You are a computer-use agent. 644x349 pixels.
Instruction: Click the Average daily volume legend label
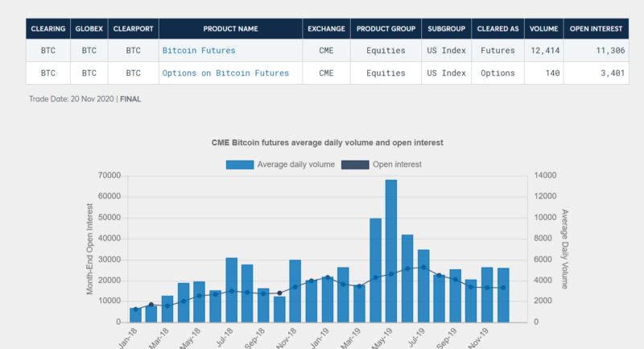(x=295, y=164)
